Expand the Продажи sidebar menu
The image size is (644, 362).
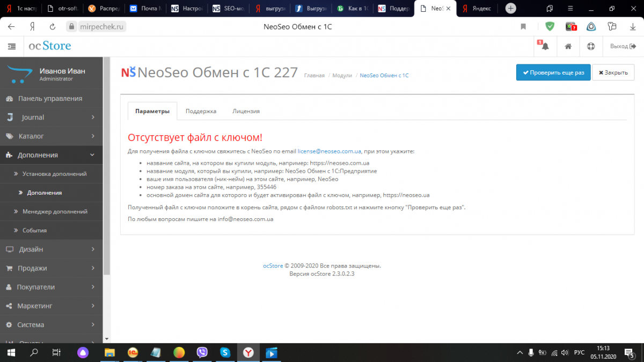(51, 268)
